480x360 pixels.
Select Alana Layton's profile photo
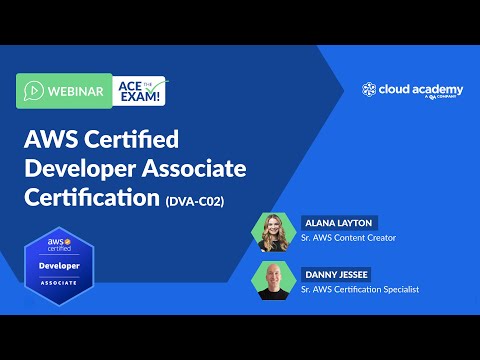[x=274, y=232]
